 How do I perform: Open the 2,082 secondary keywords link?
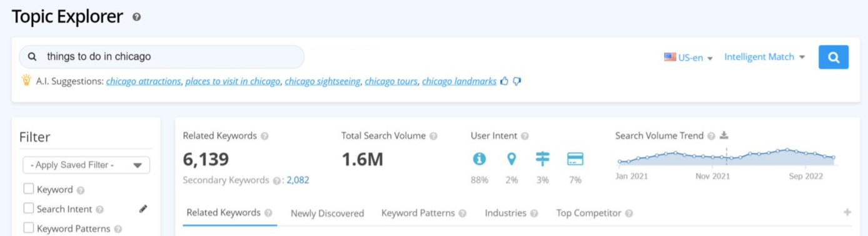pyautogui.click(x=298, y=180)
